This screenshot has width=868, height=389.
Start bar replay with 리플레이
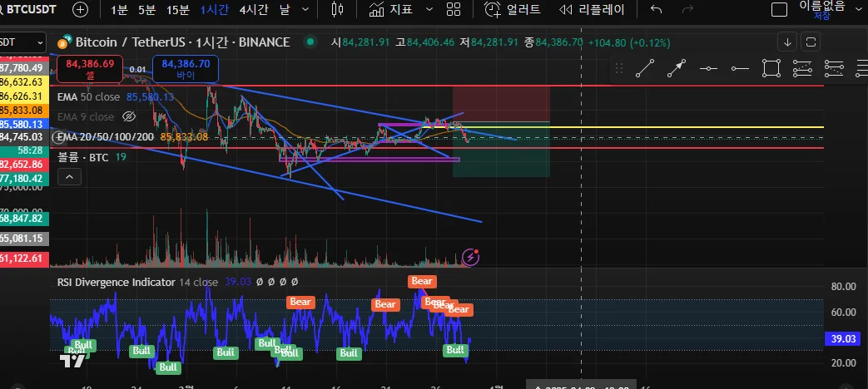coord(592,9)
